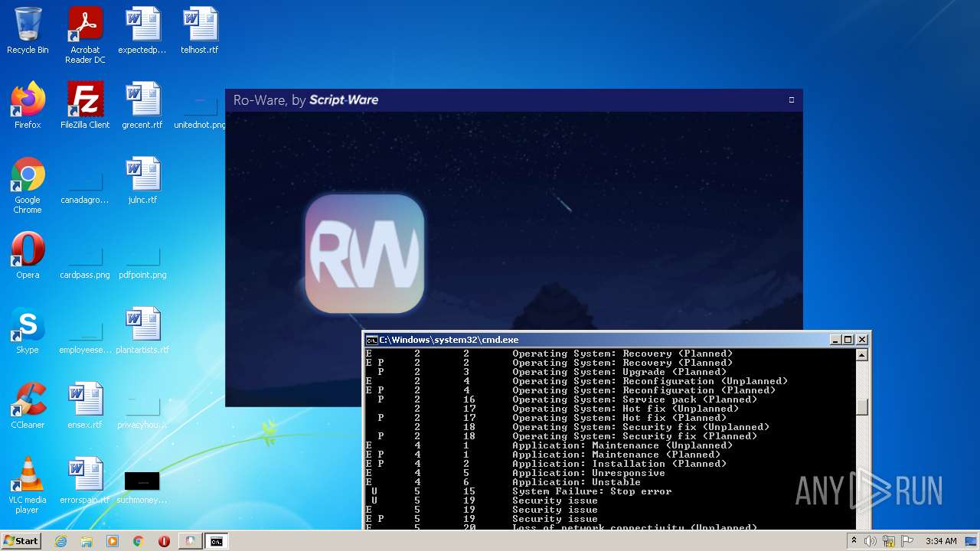The width and height of the screenshot is (980, 551).
Task: Click 'System Failure: Stop error' line
Action: coord(592,491)
